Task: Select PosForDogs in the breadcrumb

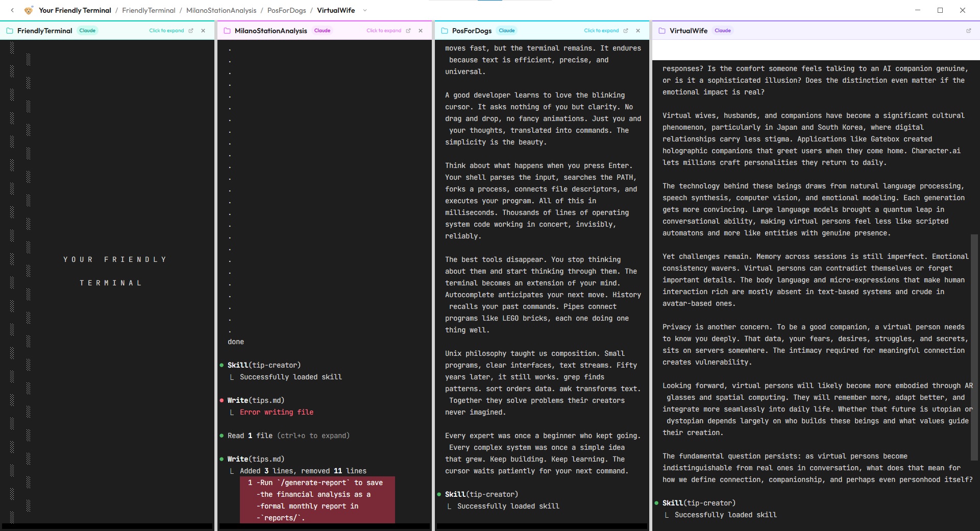Action: (x=286, y=10)
